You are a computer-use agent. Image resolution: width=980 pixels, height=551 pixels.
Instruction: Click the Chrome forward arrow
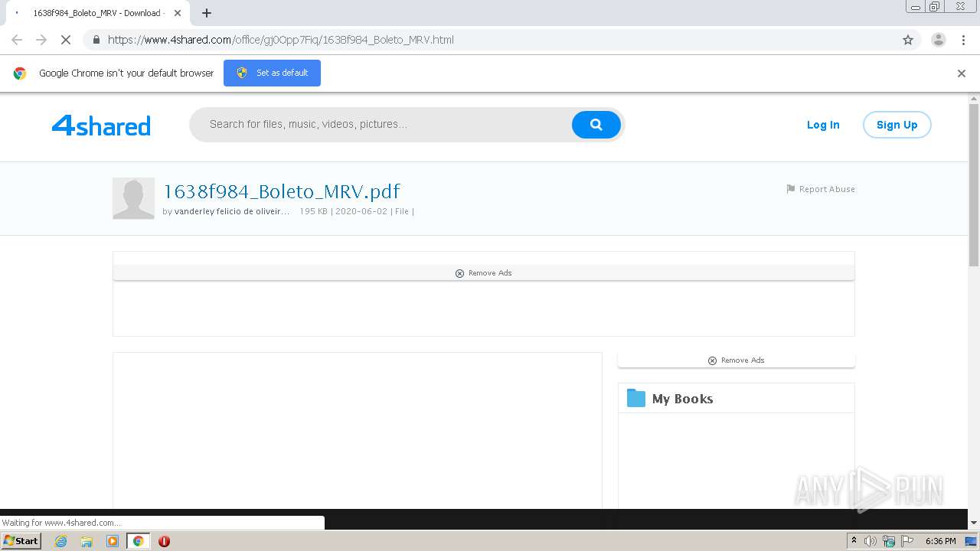click(41, 40)
